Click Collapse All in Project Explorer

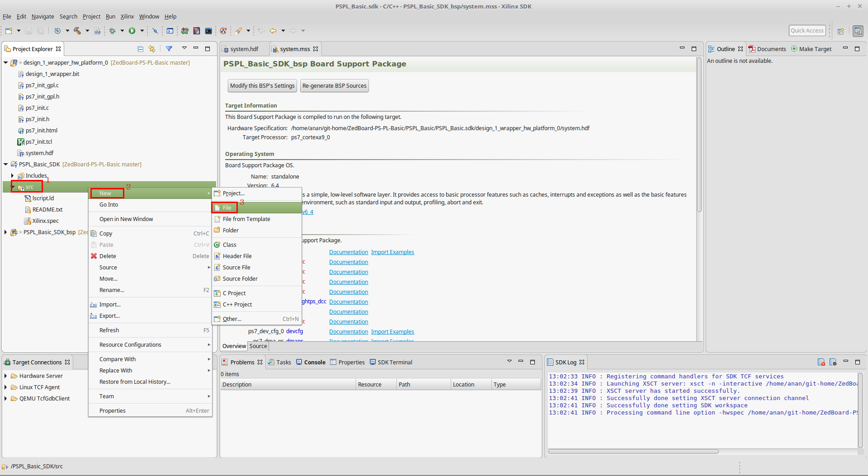140,49
